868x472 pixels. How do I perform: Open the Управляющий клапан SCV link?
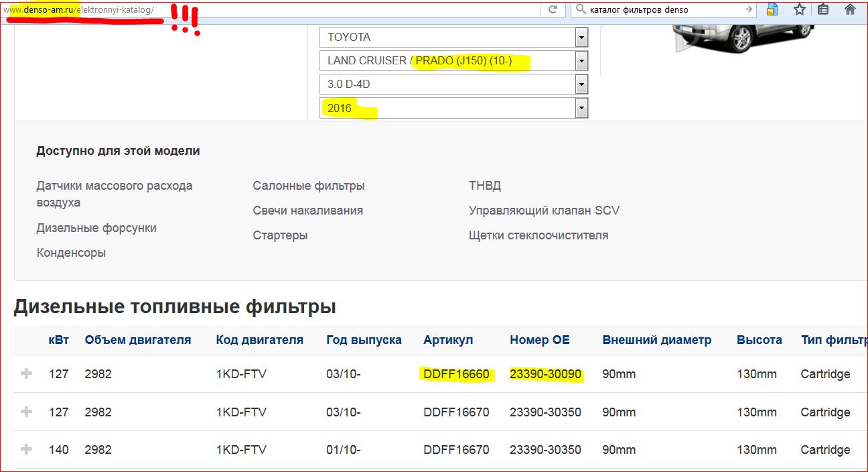pyautogui.click(x=544, y=211)
